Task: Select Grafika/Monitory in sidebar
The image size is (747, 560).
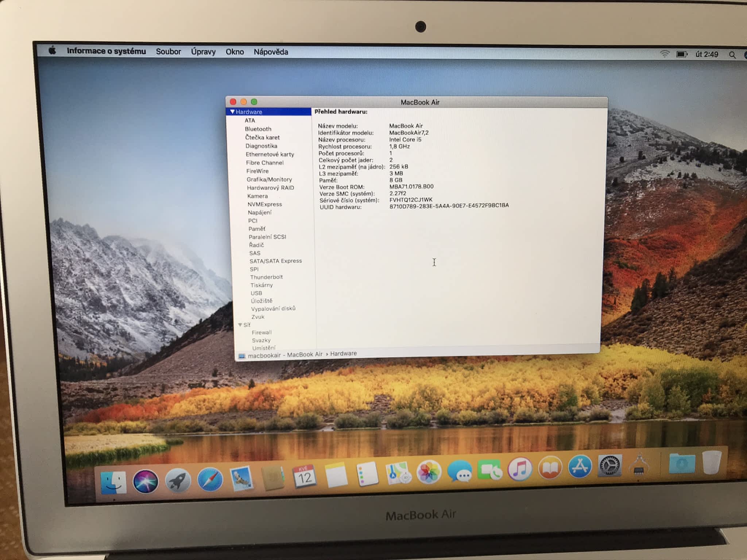Action: click(x=269, y=179)
